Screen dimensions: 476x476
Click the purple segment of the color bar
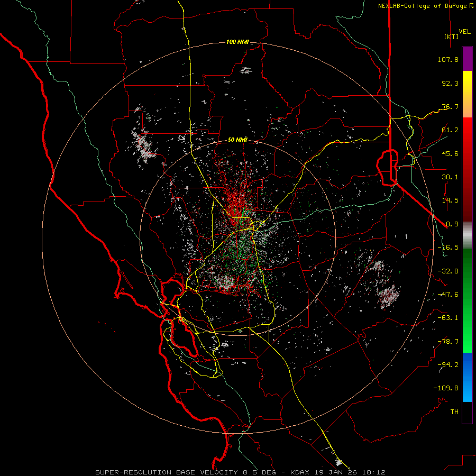click(467, 59)
